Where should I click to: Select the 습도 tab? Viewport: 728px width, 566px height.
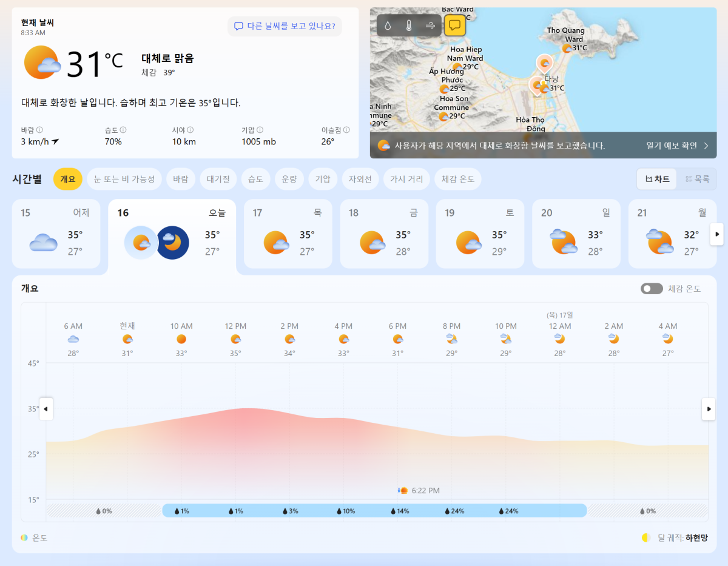coord(255,179)
